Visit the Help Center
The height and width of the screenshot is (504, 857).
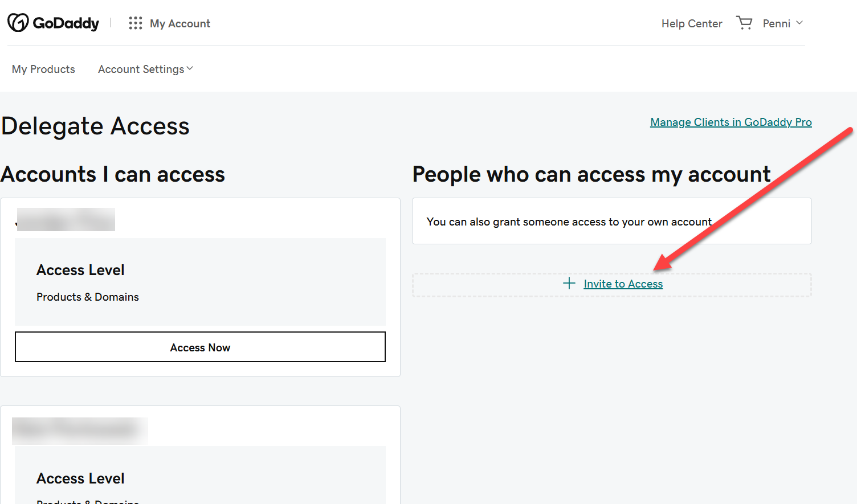click(692, 23)
